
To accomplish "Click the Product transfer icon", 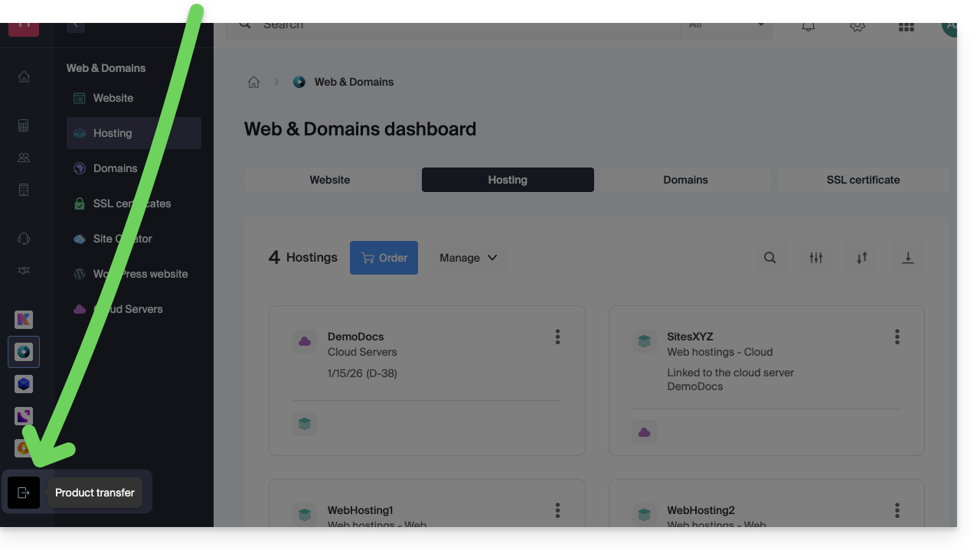I will pyautogui.click(x=24, y=493).
